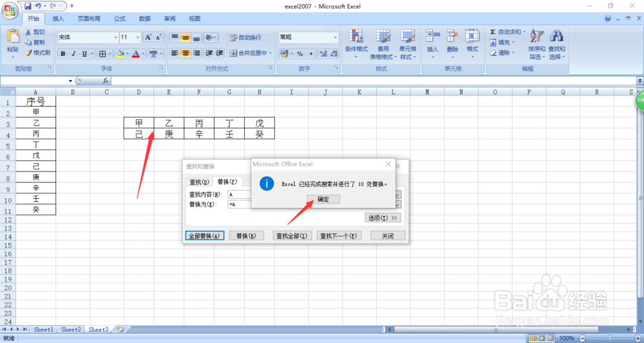This screenshot has width=644, height=343.
Task: Toggle middle vertical alignment
Action: [185, 37]
